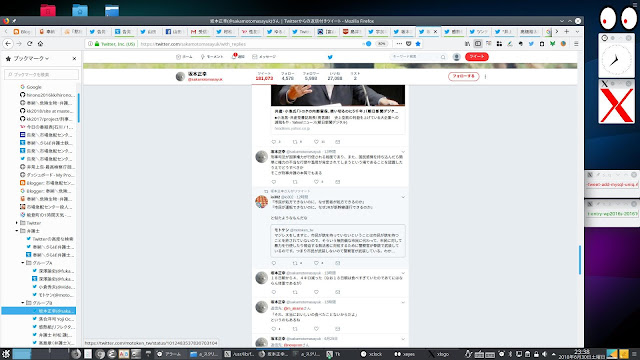Toggle the sidebar view icon in toolbar
This screenshot has width=640, height=360.
(x=478, y=44)
